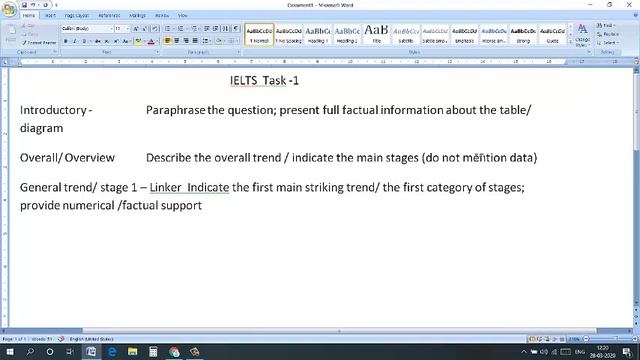Apply text highlight color
Viewport: 640px width, 360px height.
pyautogui.click(x=138, y=41)
